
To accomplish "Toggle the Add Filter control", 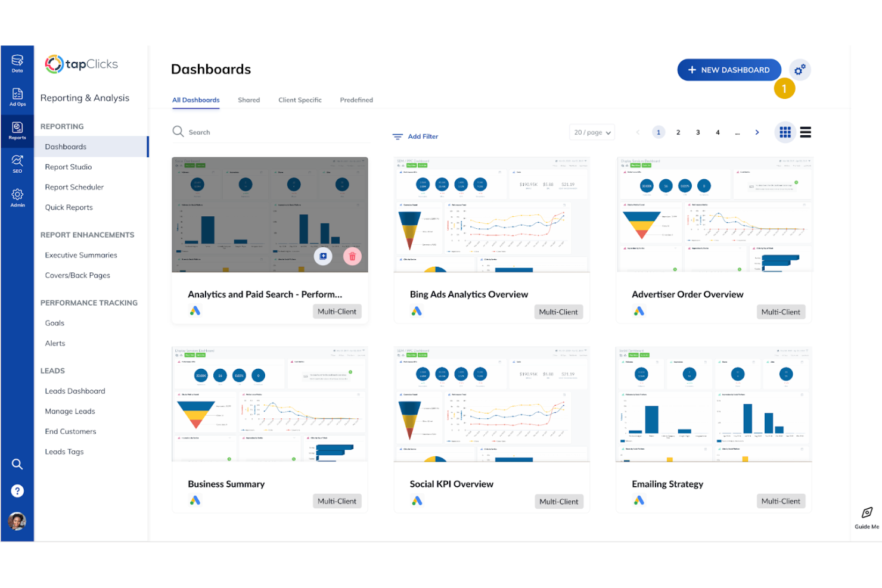I will [x=415, y=136].
